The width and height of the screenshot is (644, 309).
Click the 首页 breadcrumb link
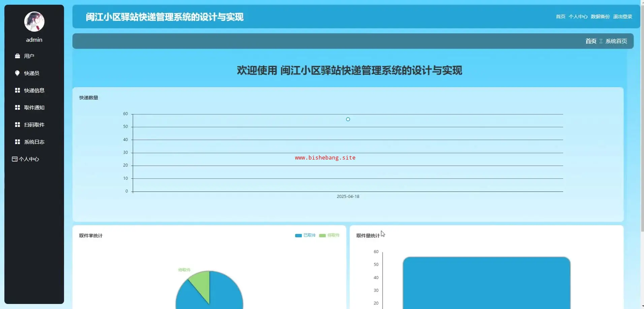[591, 41]
